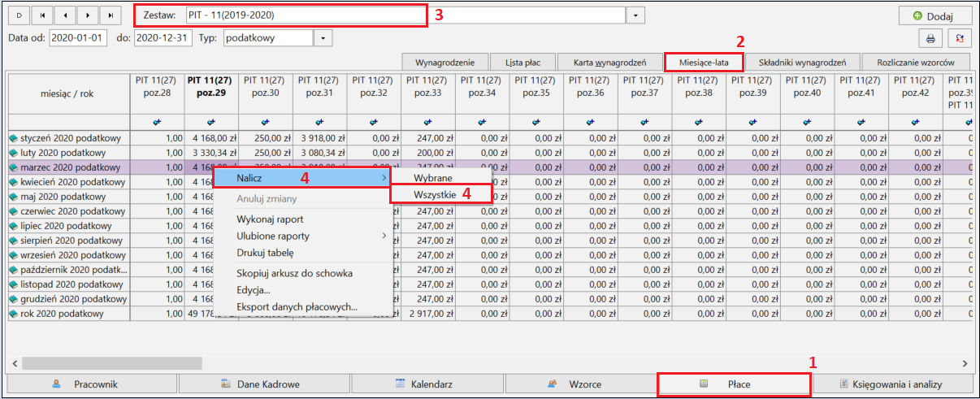The width and height of the screenshot is (980, 399).
Task: Switch to the Wynagrodzenie tab
Action: click(445, 62)
